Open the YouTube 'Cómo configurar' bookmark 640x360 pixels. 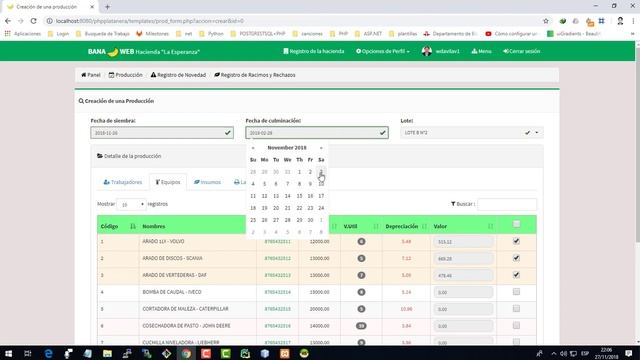click(511, 33)
